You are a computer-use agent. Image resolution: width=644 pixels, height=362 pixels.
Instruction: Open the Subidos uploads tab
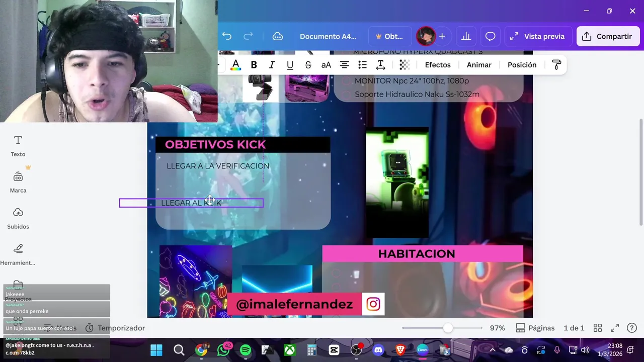point(18,218)
